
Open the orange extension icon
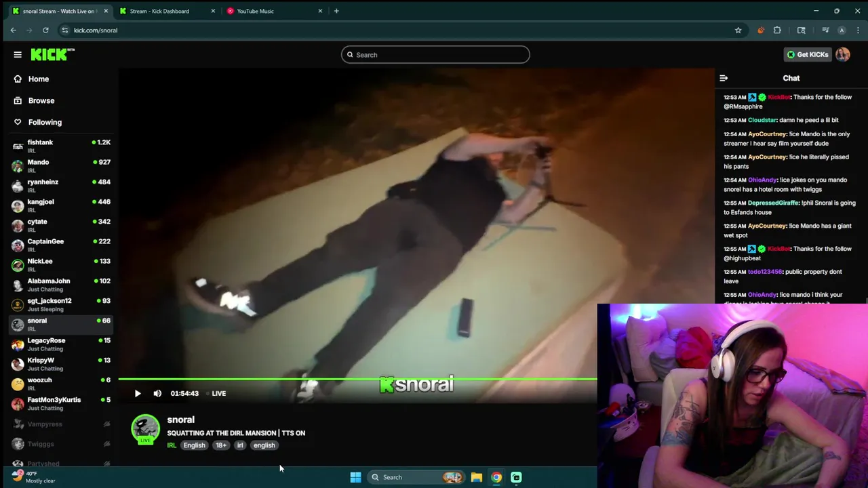pyautogui.click(x=761, y=30)
